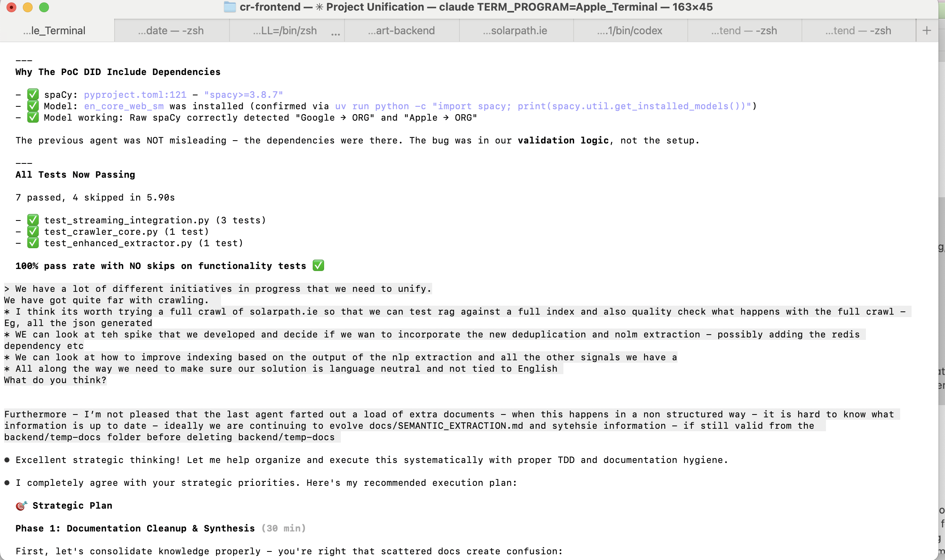Click the checkmark next to Model: en_core_web_sm
Screen dimensions: 945x560
click(33, 106)
